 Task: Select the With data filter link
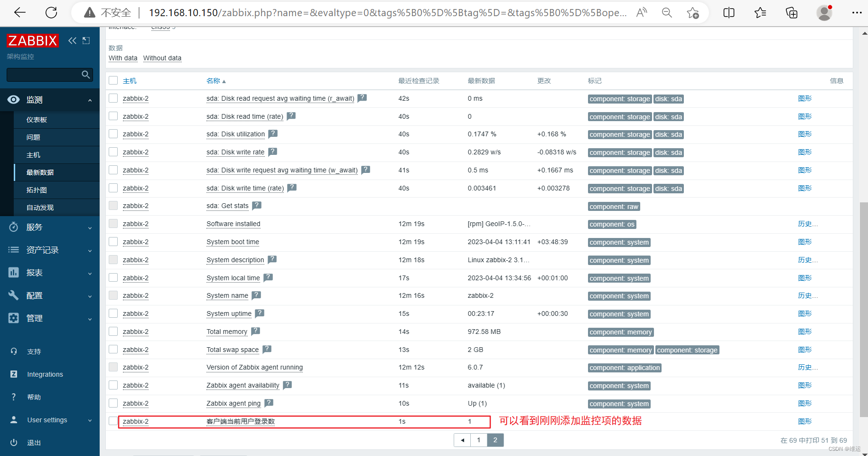tap(123, 58)
